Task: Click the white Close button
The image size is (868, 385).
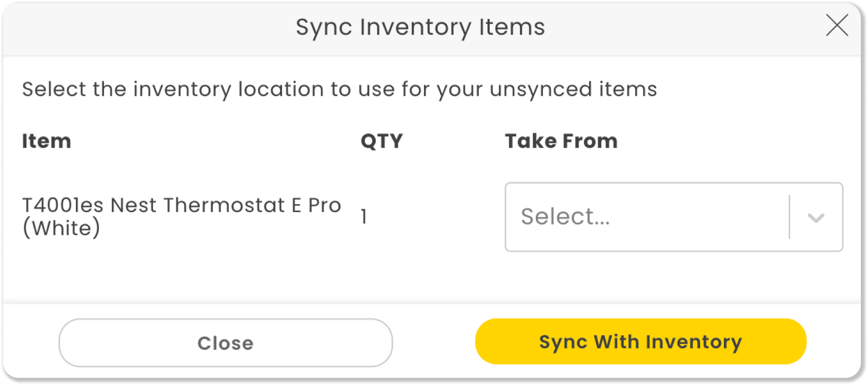Action: coord(226,342)
